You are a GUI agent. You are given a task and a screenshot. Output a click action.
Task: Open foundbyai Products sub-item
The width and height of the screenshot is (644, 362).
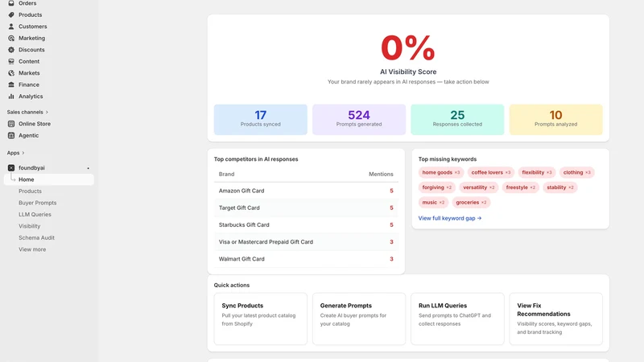[30, 191]
